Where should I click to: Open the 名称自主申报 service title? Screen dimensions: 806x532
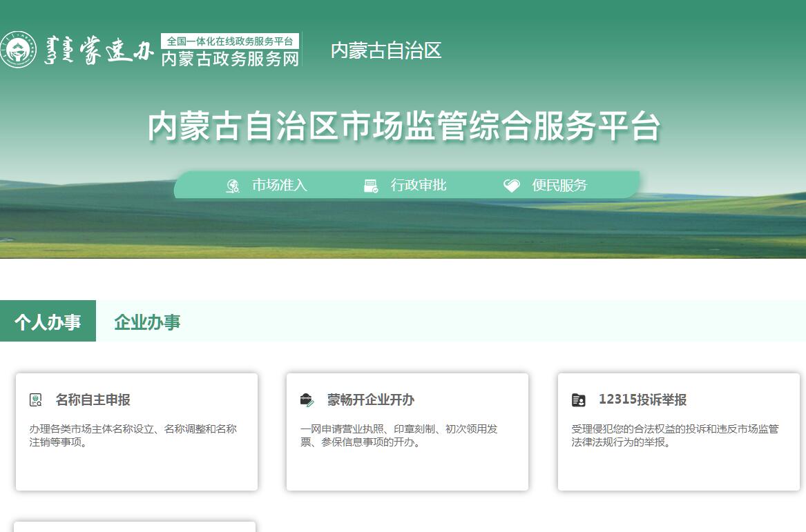click(x=93, y=400)
